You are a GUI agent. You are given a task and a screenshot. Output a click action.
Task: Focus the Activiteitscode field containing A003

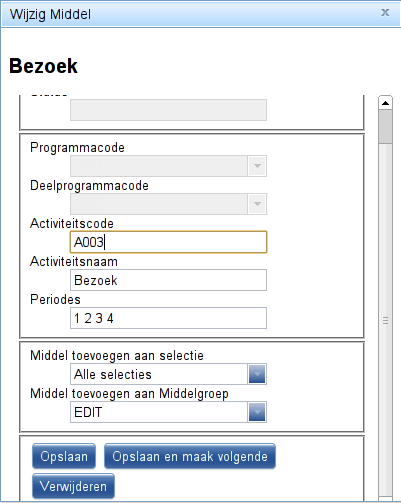(168, 242)
